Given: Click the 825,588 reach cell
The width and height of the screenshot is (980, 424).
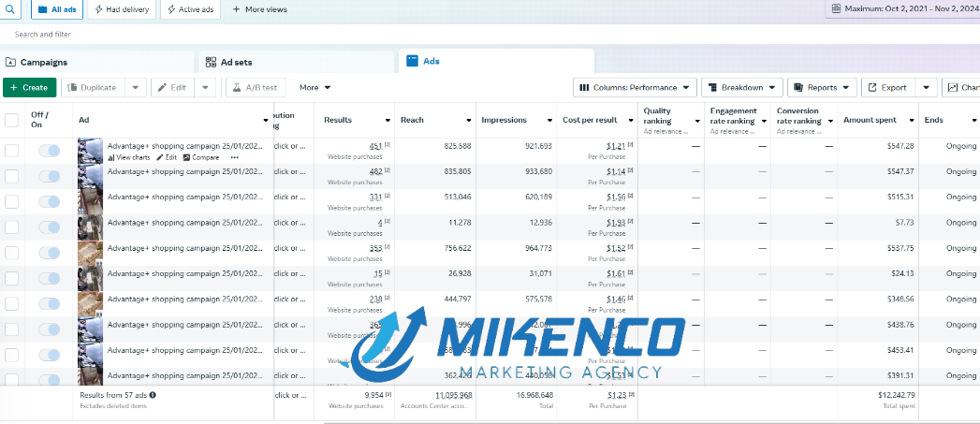Looking at the screenshot, I should point(458,146).
